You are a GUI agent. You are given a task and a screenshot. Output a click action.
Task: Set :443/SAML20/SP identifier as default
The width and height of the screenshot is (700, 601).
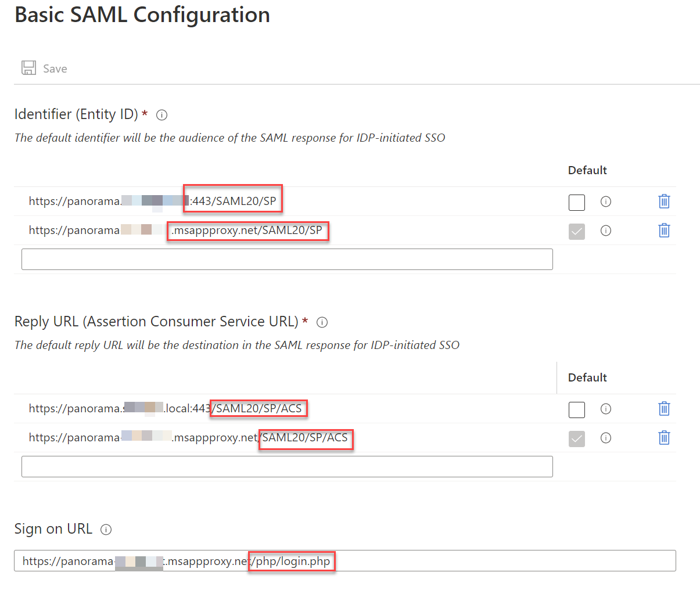(x=577, y=203)
